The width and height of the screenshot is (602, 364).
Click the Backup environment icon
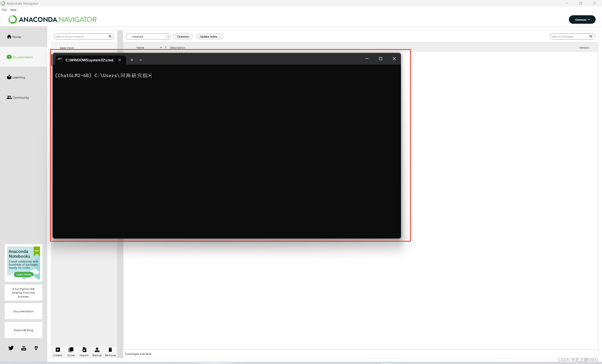click(x=97, y=350)
